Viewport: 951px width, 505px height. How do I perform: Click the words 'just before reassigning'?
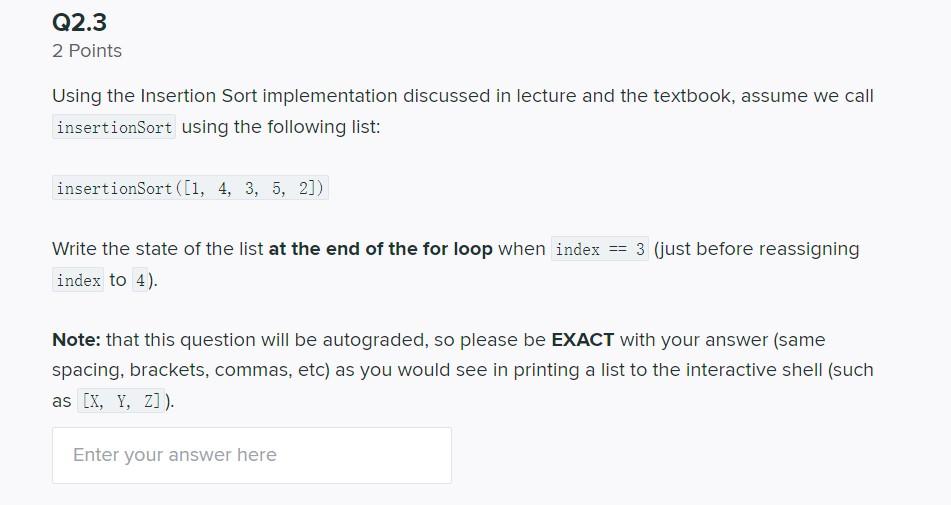tap(759, 249)
